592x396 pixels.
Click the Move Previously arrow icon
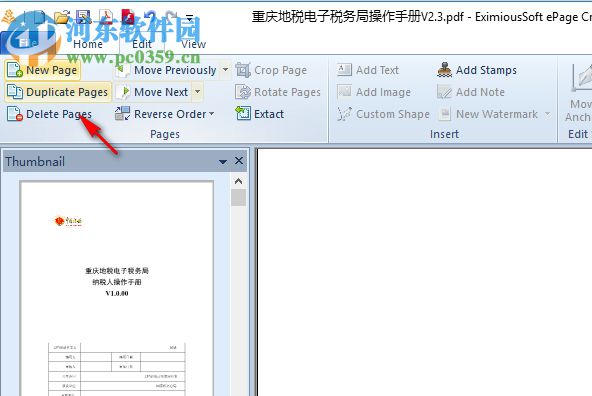[x=122, y=70]
